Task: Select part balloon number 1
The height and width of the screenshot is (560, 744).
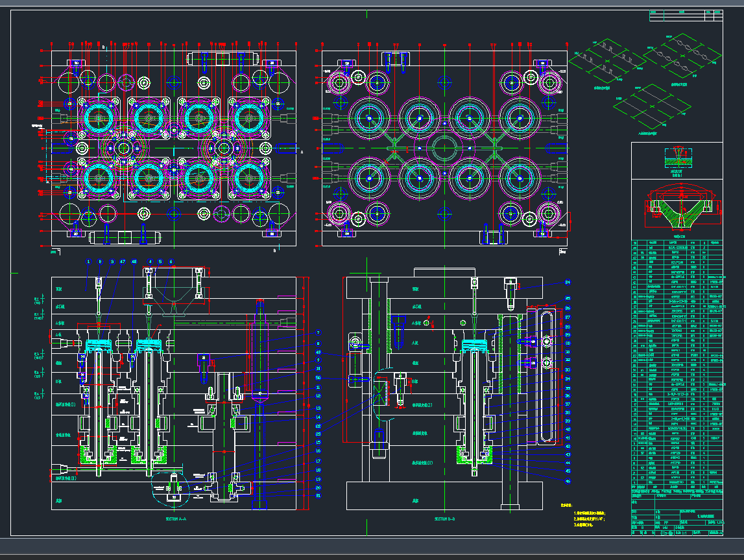Action: (x=89, y=262)
